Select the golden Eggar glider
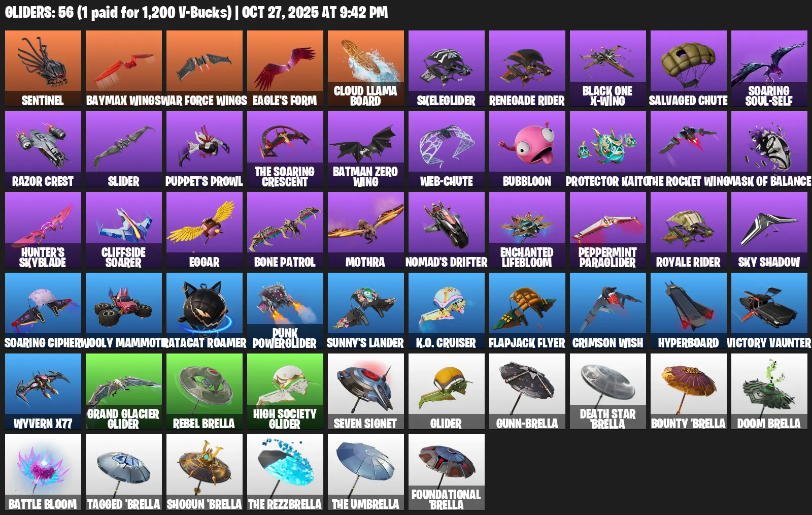The width and height of the screenshot is (812, 515). click(205, 230)
